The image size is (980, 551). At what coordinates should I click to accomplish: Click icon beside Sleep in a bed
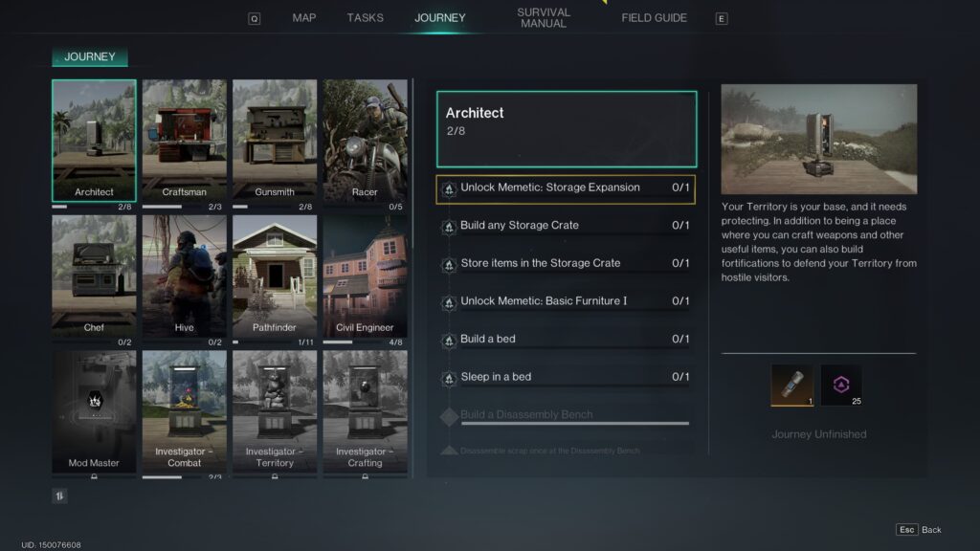pos(448,378)
